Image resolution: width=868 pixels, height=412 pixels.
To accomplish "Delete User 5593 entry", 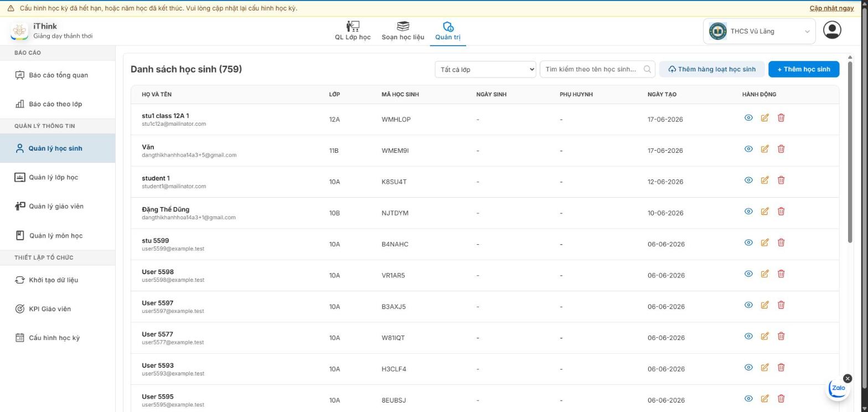I will [x=781, y=367].
